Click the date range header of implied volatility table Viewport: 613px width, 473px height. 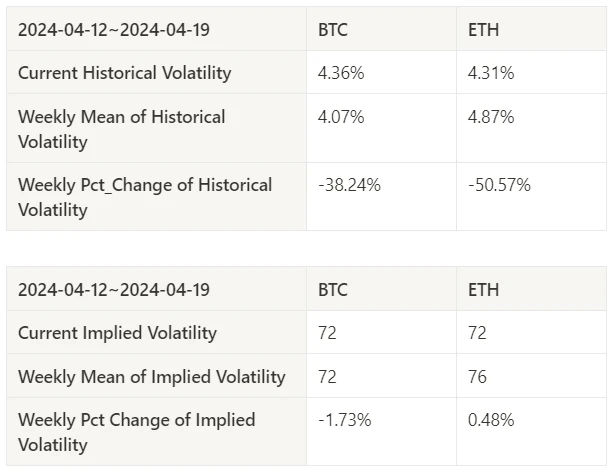click(113, 290)
